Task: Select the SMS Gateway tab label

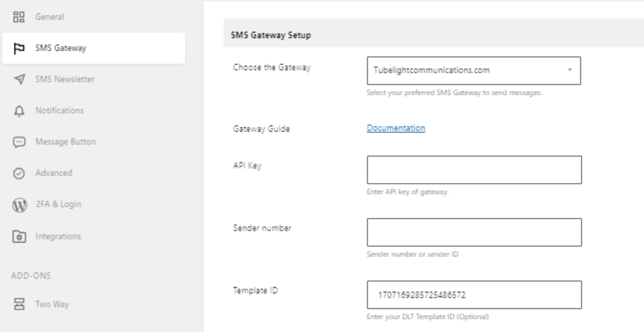Action: [61, 48]
